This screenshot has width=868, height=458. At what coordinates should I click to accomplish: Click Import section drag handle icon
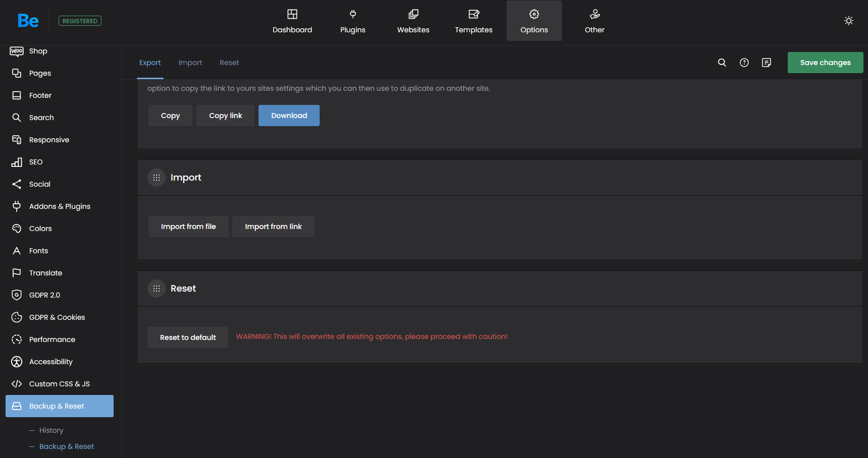[157, 178]
